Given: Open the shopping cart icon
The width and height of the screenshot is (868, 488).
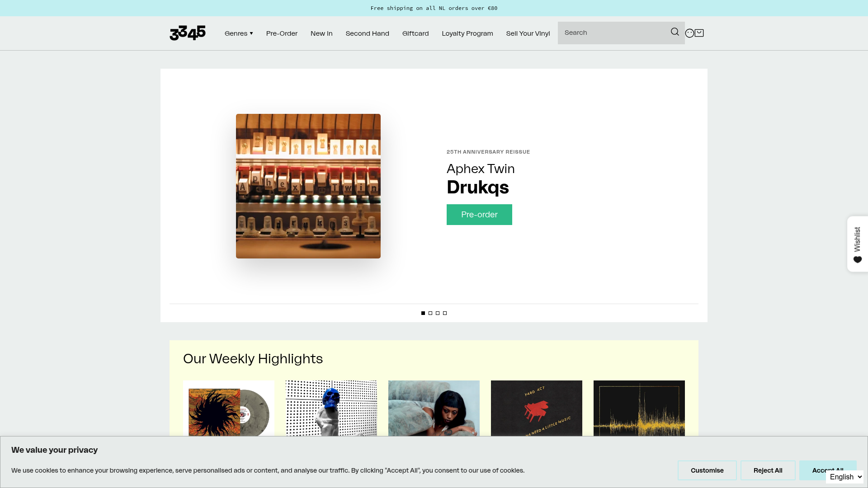Looking at the screenshot, I should [x=699, y=33].
